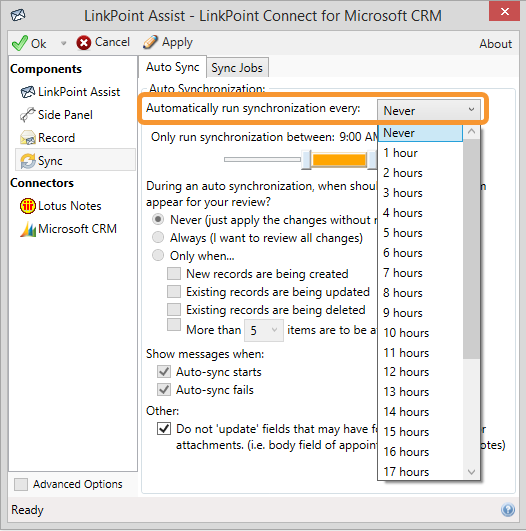
Task: Choose 17 hours sync interval
Action: tap(420, 472)
